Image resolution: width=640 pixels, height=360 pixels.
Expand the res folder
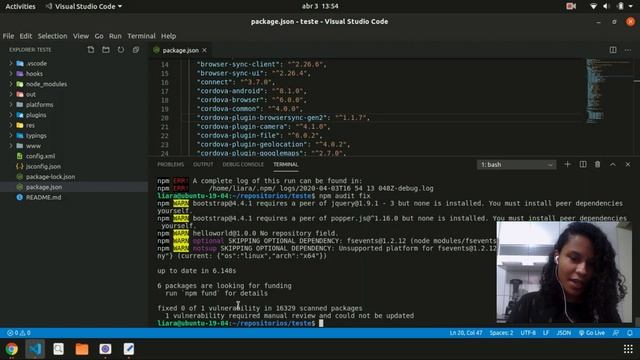tap(11, 125)
